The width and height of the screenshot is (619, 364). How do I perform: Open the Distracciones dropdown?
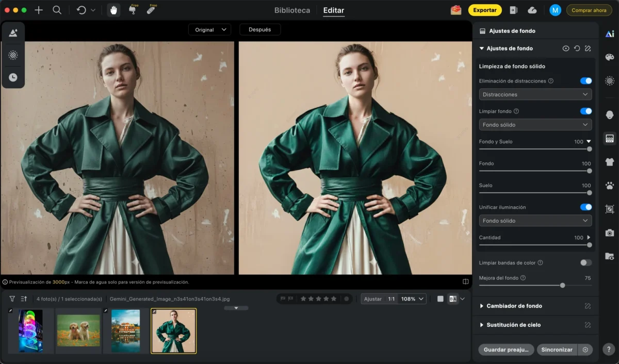[535, 94]
